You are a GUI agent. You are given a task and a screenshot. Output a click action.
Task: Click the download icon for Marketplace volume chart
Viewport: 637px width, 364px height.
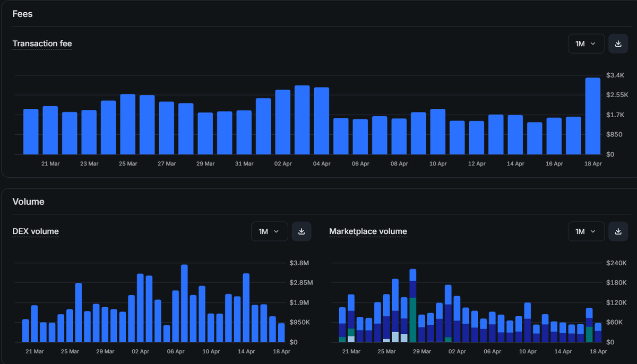click(618, 231)
